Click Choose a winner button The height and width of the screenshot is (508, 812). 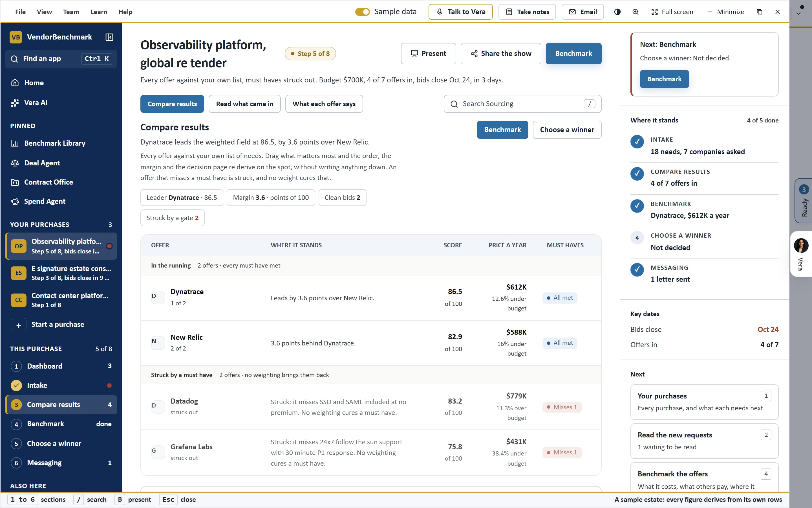pos(567,130)
